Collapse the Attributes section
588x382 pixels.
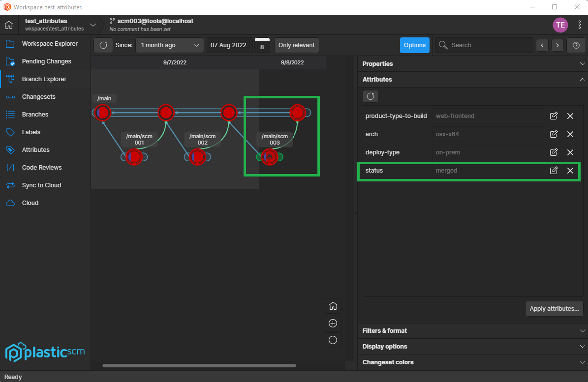(582, 79)
